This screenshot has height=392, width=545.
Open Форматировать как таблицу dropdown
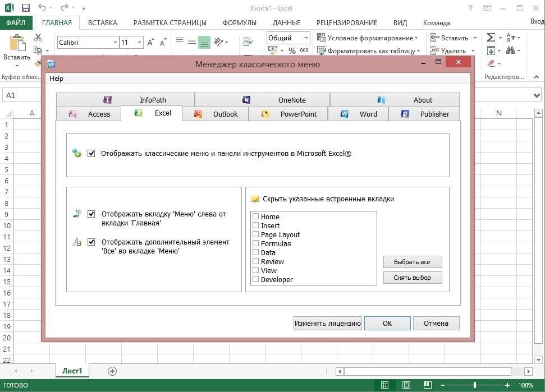coord(369,50)
